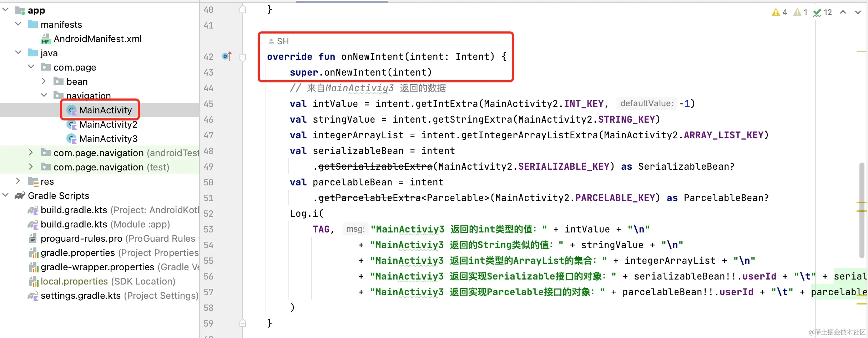Click the manifests folder icon

pyautogui.click(x=33, y=24)
